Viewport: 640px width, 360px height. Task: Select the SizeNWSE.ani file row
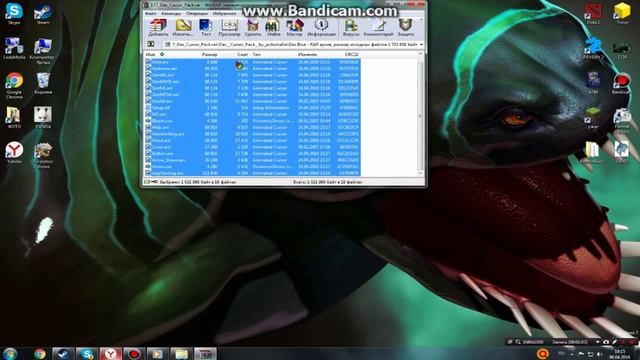(252, 82)
